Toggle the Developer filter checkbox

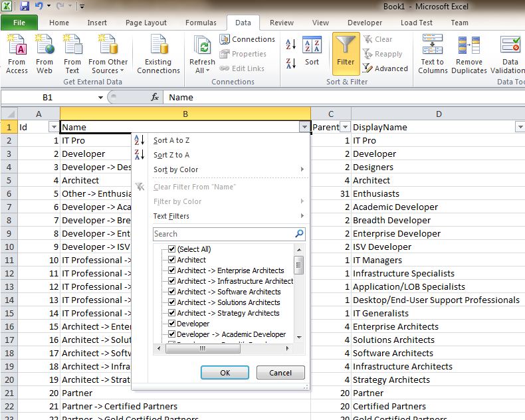[x=172, y=324]
